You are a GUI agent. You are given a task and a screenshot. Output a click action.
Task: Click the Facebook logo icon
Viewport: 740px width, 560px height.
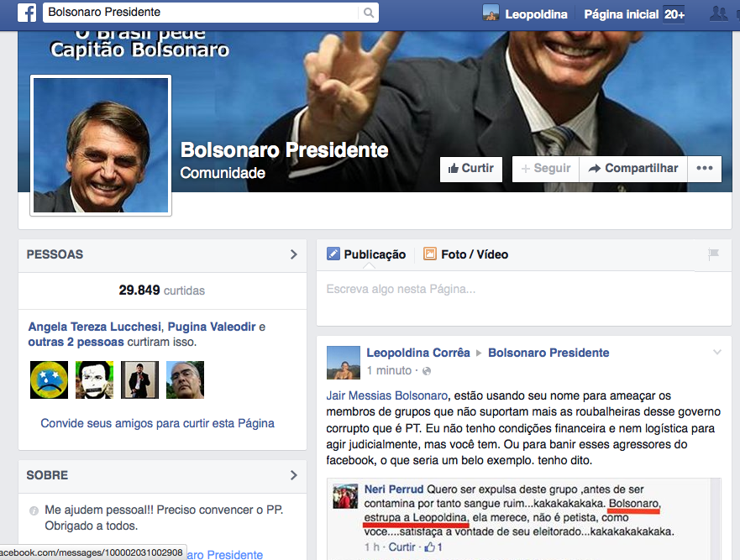[x=27, y=13]
